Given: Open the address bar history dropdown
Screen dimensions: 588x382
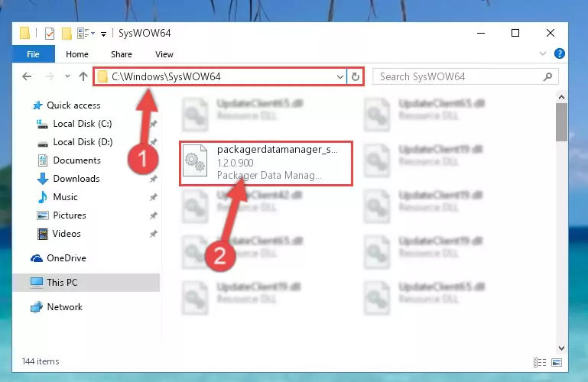Looking at the screenshot, I should coord(339,76).
